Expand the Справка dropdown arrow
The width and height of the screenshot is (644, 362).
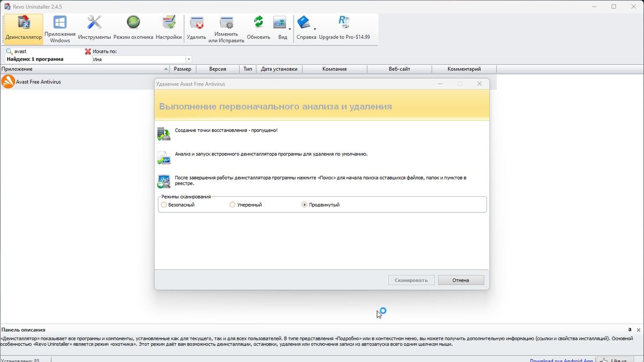click(x=315, y=29)
